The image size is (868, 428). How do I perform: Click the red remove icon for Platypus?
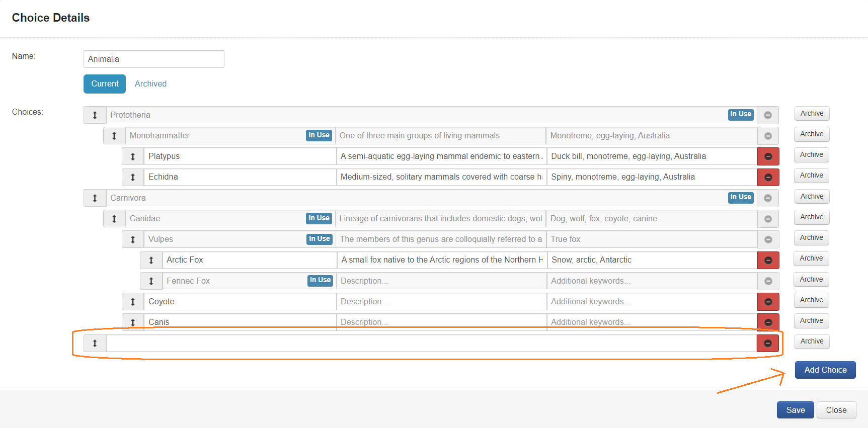[768, 156]
